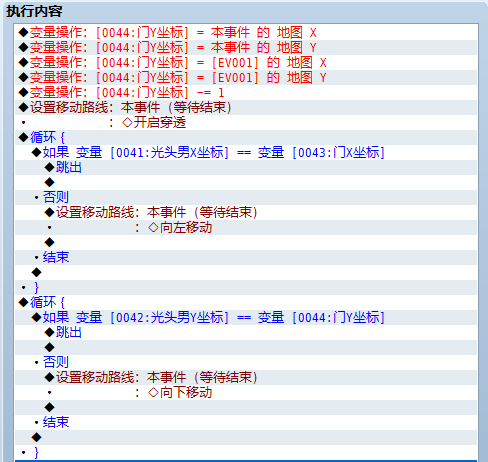Select the empty line directly below the second 跳出
The height and width of the screenshot is (462, 488).
(x=246, y=348)
